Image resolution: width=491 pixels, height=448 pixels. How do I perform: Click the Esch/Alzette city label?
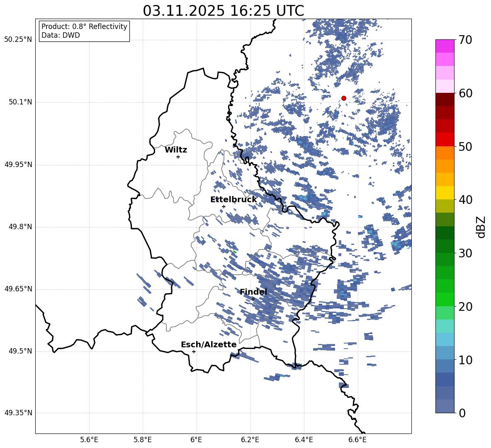coord(209,344)
